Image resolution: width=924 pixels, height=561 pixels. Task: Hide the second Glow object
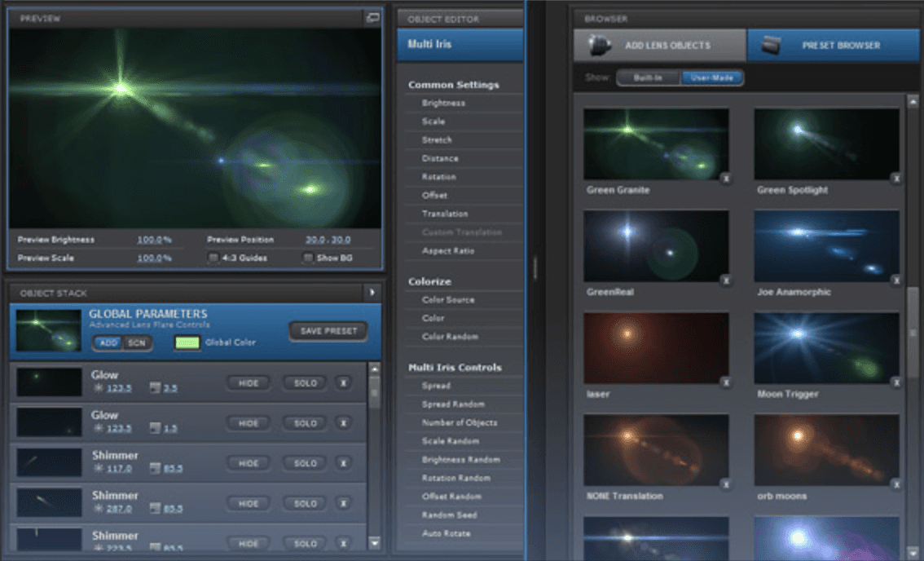pyautogui.click(x=248, y=423)
